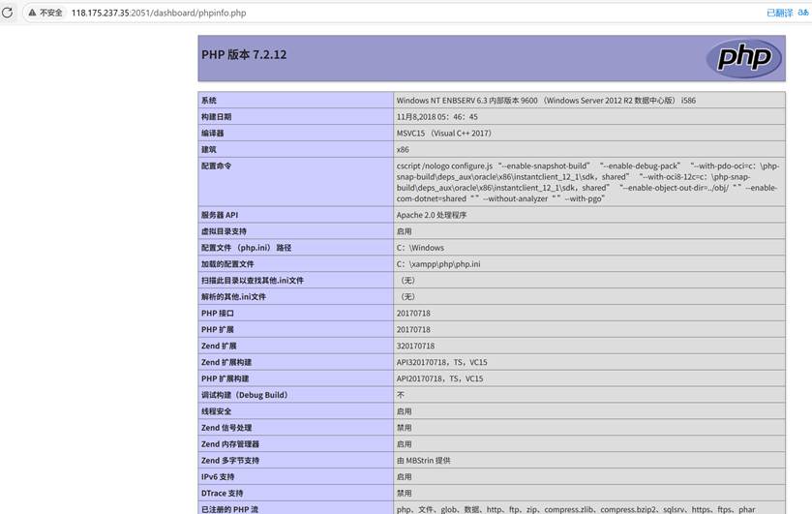The width and height of the screenshot is (812, 514).
Task: Click the 配置文件 (php.ini) 路径 label
Action: click(x=247, y=248)
